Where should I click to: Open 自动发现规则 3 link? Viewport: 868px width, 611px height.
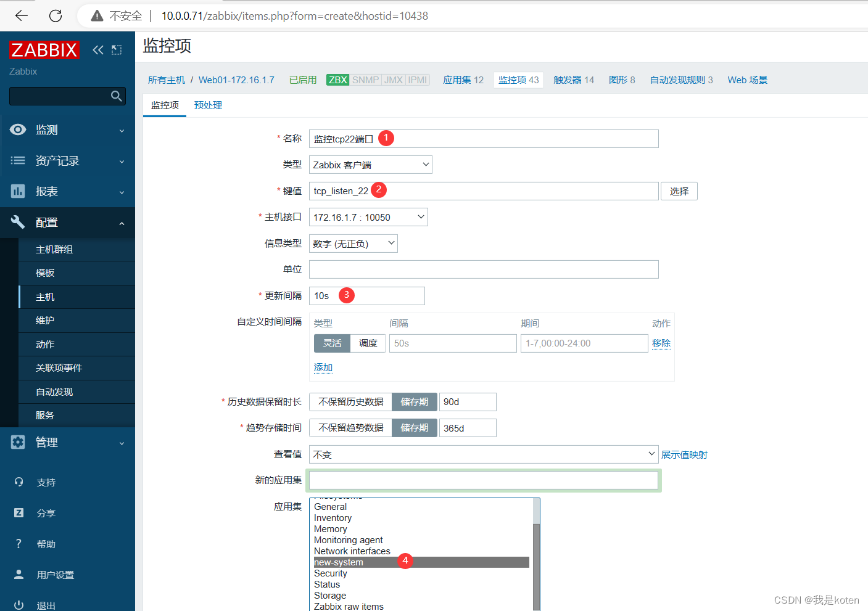[x=681, y=80]
